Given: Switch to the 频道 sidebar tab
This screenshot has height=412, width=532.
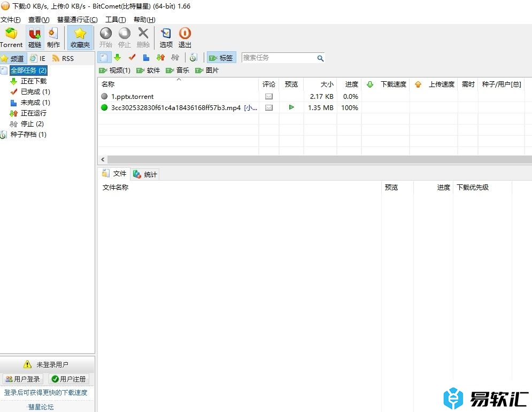Looking at the screenshot, I should click(x=13, y=58).
